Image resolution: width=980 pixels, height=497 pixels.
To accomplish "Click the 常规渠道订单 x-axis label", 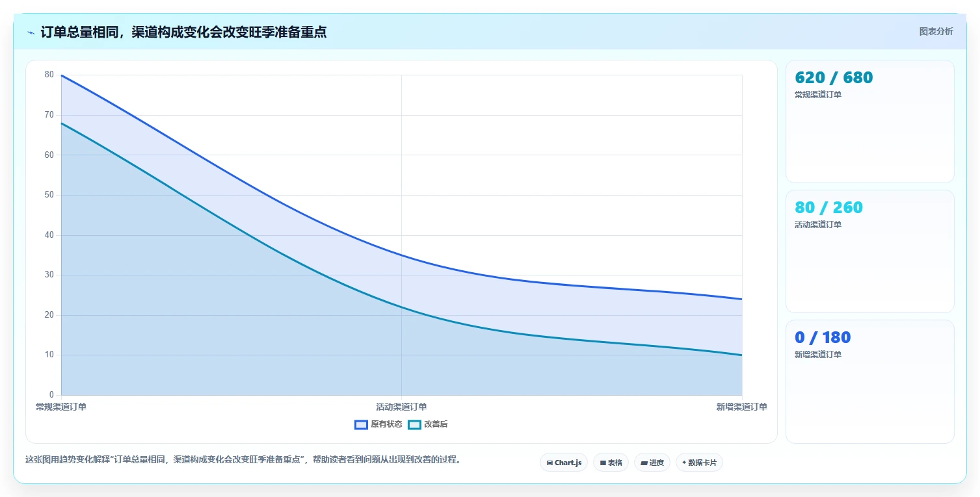I will (x=61, y=407).
